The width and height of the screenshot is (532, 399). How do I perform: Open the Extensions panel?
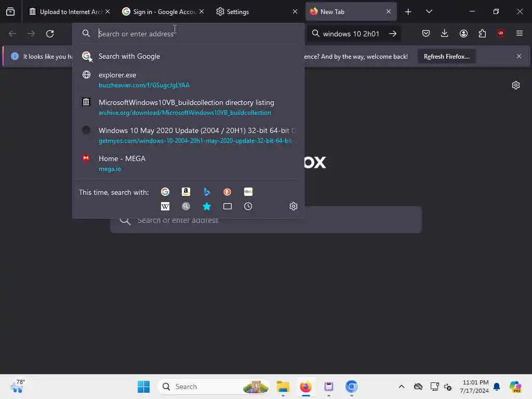coord(482,33)
